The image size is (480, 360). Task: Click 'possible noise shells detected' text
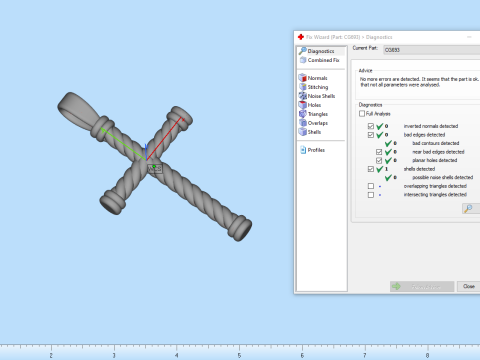point(443,177)
